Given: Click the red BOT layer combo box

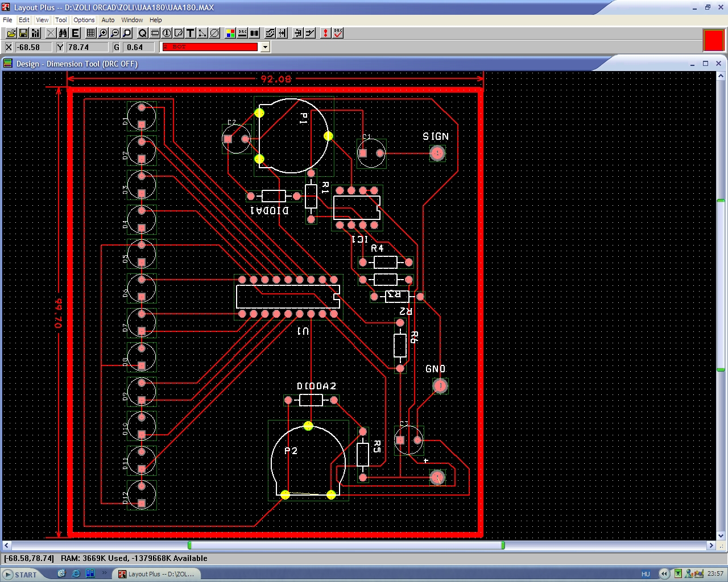Looking at the screenshot, I should [x=210, y=47].
